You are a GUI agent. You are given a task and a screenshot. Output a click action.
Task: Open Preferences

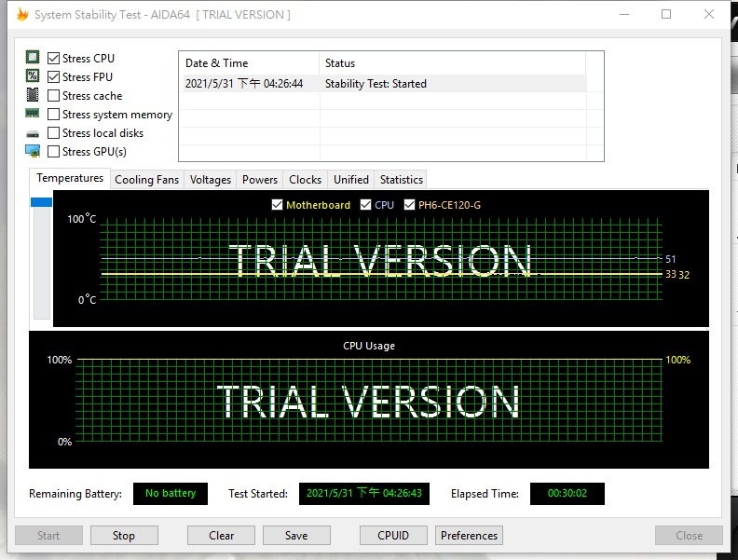(x=470, y=536)
